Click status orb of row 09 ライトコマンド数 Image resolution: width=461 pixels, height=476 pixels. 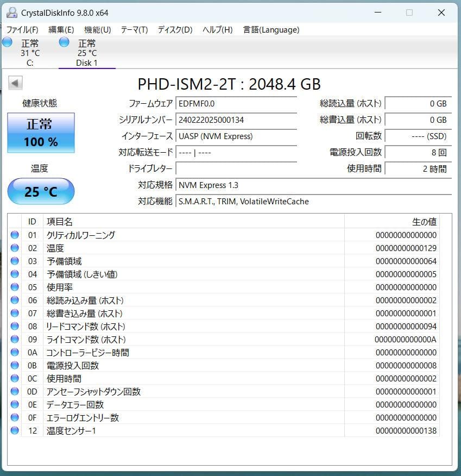15,339
